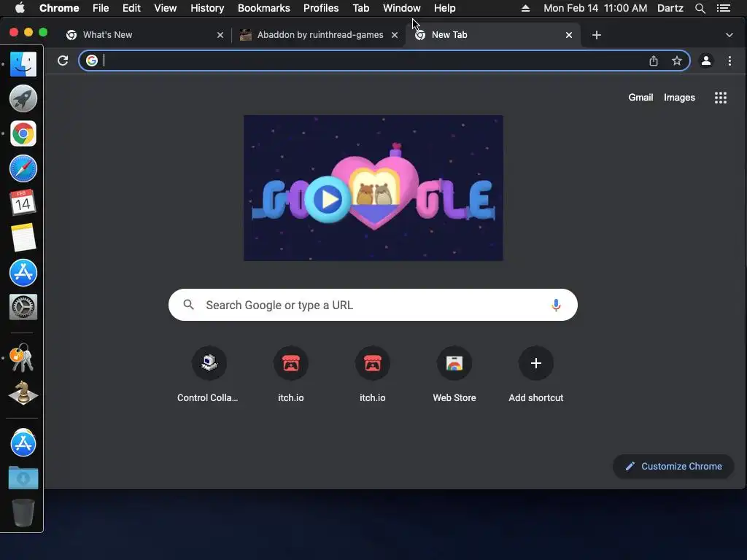Click the Search Google or type a URL box

pyautogui.click(x=373, y=305)
